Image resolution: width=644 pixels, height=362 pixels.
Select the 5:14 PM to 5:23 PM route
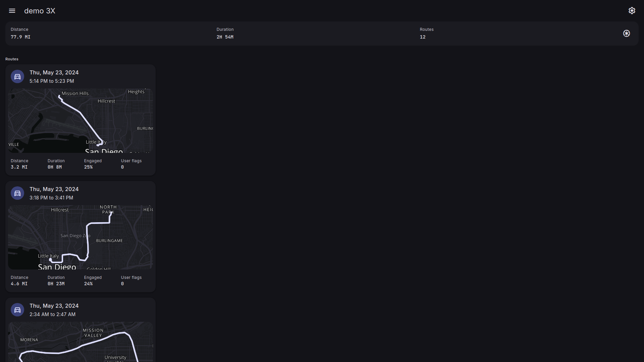(x=52, y=81)
